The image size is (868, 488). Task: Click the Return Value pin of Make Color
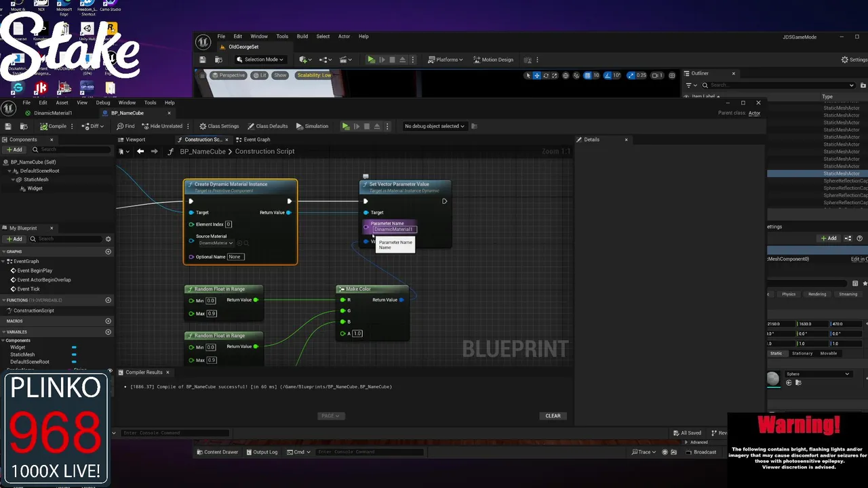(401, 300)
